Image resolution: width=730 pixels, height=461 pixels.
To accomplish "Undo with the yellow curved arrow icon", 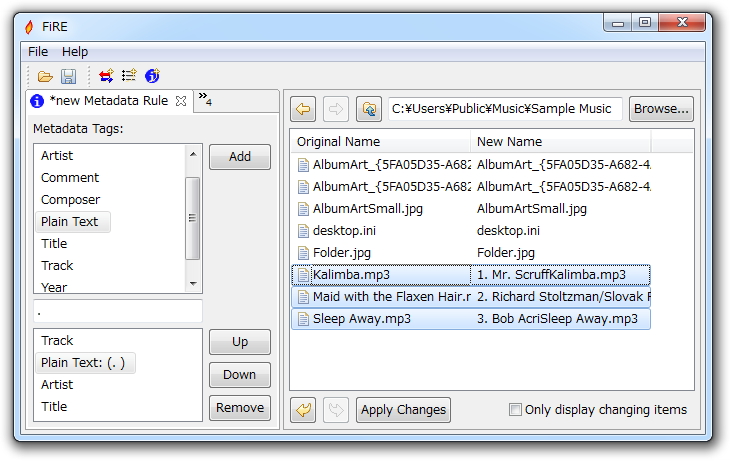I will click(303, 410).
